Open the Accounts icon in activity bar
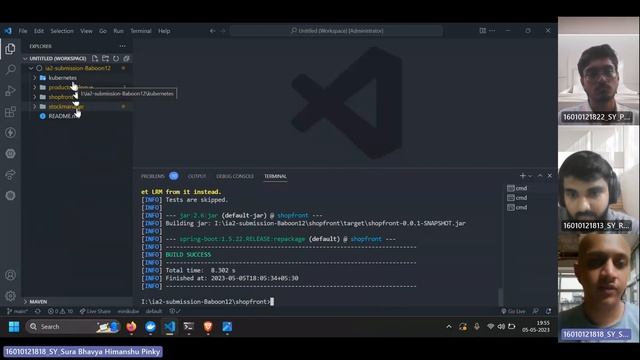640x360 pixels. pyautogui.click(x=10, y=275)
